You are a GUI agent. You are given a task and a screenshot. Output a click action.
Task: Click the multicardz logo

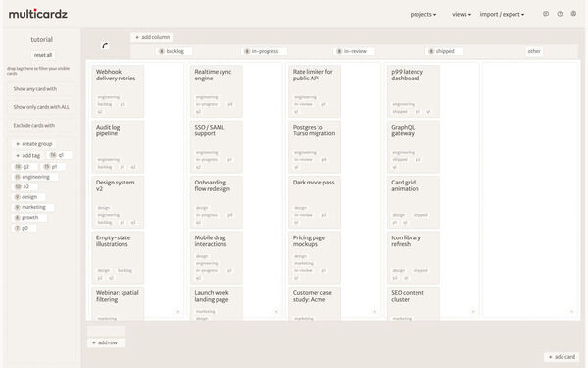[x=38, y=14]
